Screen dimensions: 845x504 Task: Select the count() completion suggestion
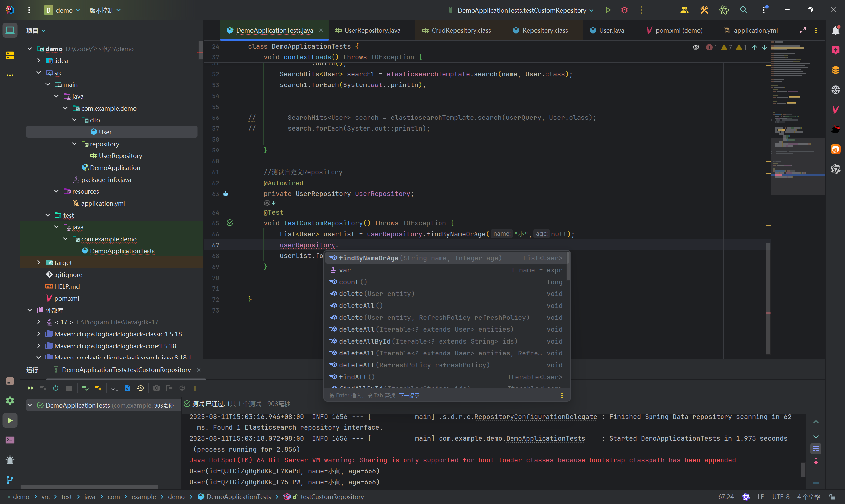[446, 282]
